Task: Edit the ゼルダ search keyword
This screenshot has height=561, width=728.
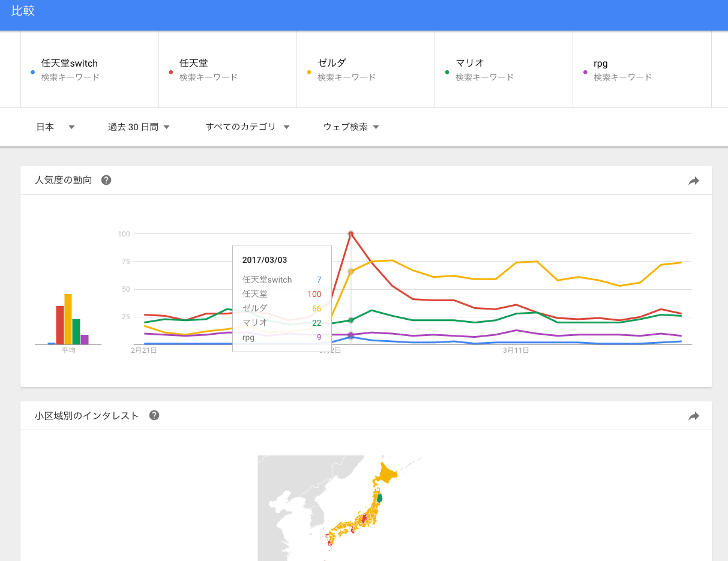Action: (332, 63)
